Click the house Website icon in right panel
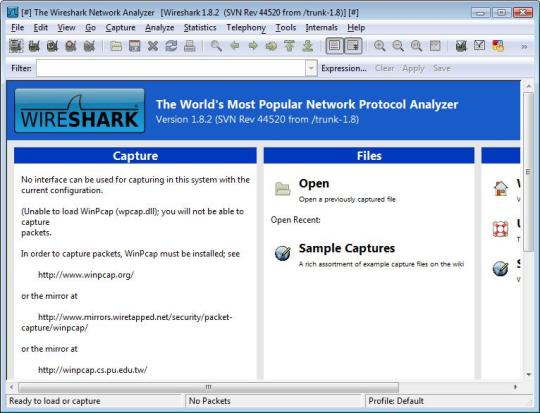The height and width of the screenshot is (413, 540). coord(501,188)
